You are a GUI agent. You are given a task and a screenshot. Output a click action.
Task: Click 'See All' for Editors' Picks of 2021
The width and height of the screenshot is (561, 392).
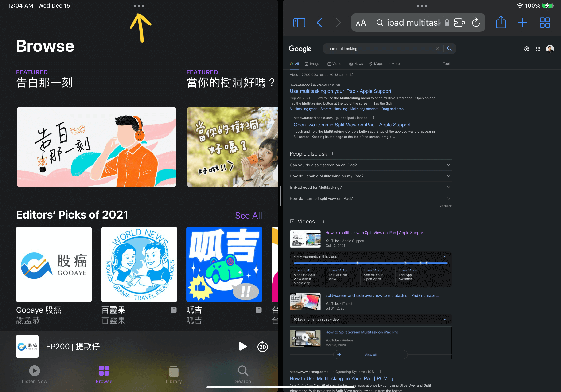tap(249, 216)
